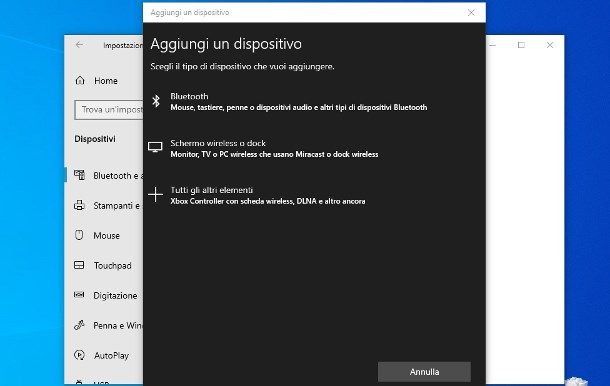Go back using the Settings back arrow
Viewport: 610px width, 386px height.
tap(79, 45)
